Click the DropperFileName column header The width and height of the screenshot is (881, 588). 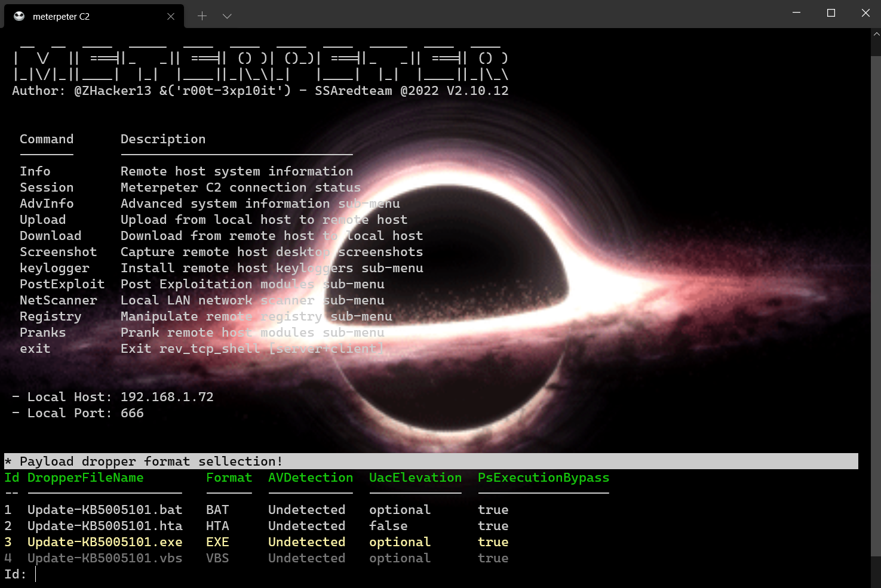(85, 478)
